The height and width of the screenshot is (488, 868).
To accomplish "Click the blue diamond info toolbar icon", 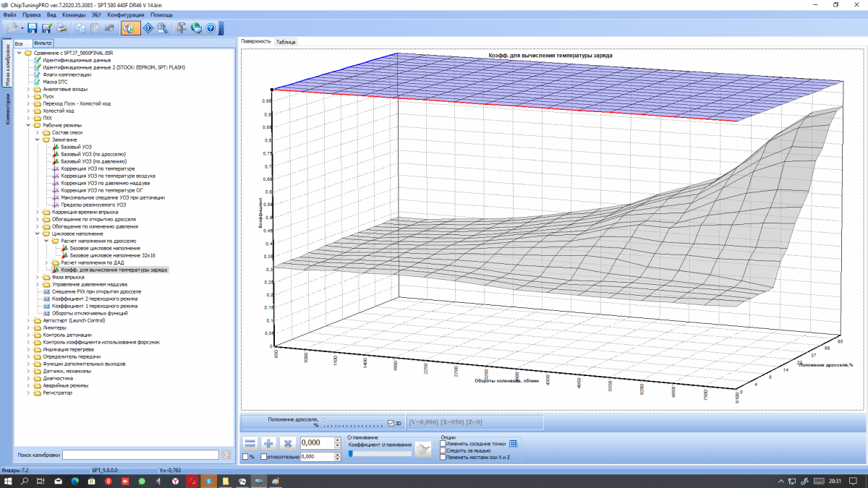I will (x=148, y=28).
